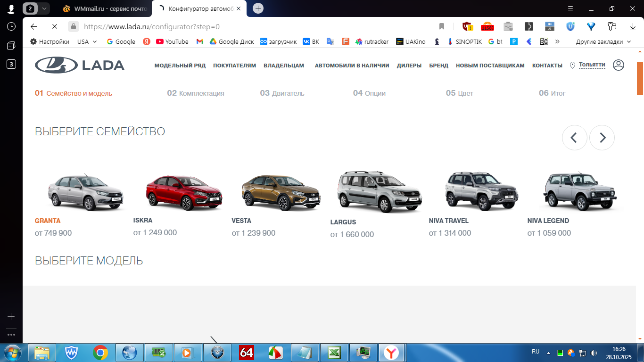This screenshot has width=644, height=362.
Task: Open the Yandex bookmark icon
Action: (x=147, y=41)
